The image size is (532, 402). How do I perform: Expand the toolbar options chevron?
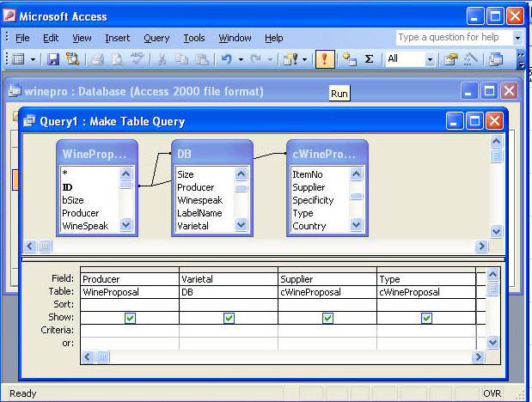[x=521, y=60]
